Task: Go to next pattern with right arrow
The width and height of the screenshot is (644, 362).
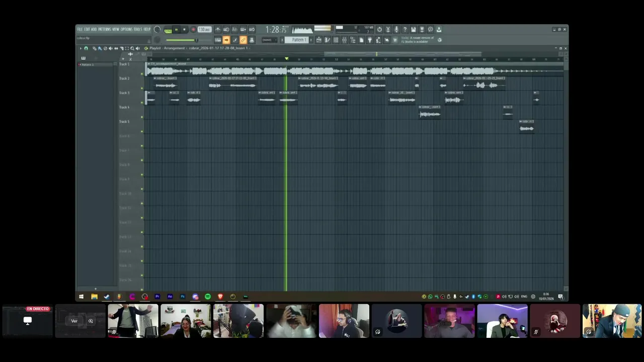Action: tap(311, 40)
